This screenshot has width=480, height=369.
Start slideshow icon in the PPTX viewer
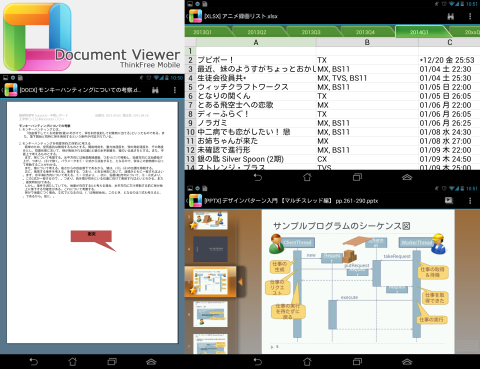(449, 200)
